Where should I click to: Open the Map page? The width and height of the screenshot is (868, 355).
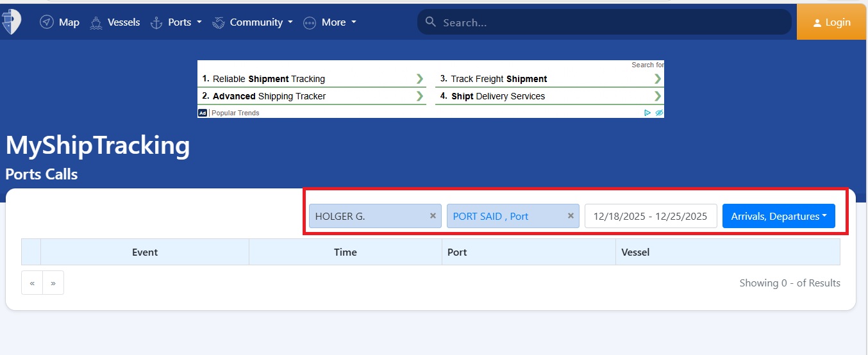click(60, 22)
